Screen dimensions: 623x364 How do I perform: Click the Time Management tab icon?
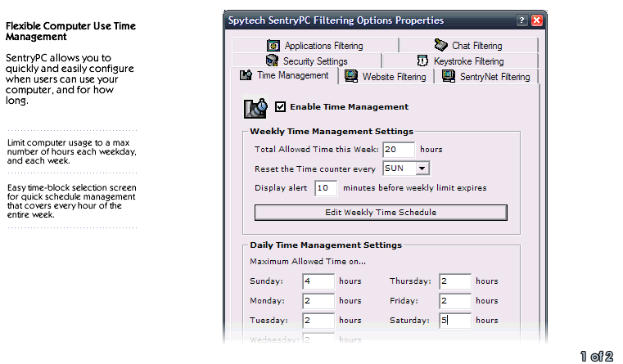click(x=246, y=75)
